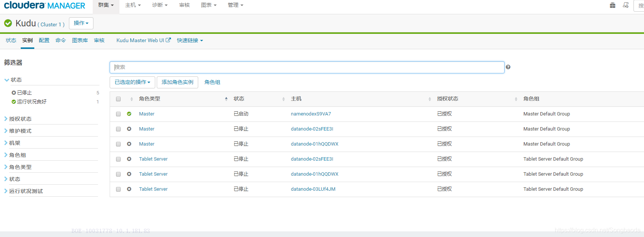Open host link namenodexS9VA7
The width and height of the screenshot is (644, 237).
pyautogui.click(x=311, y=114)
